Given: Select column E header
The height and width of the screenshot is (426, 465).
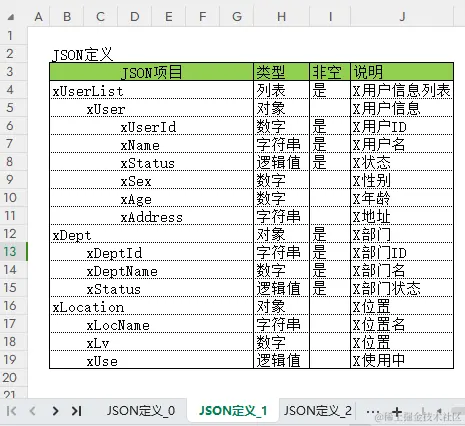Looking at the screenshot, I should point(169,16).
